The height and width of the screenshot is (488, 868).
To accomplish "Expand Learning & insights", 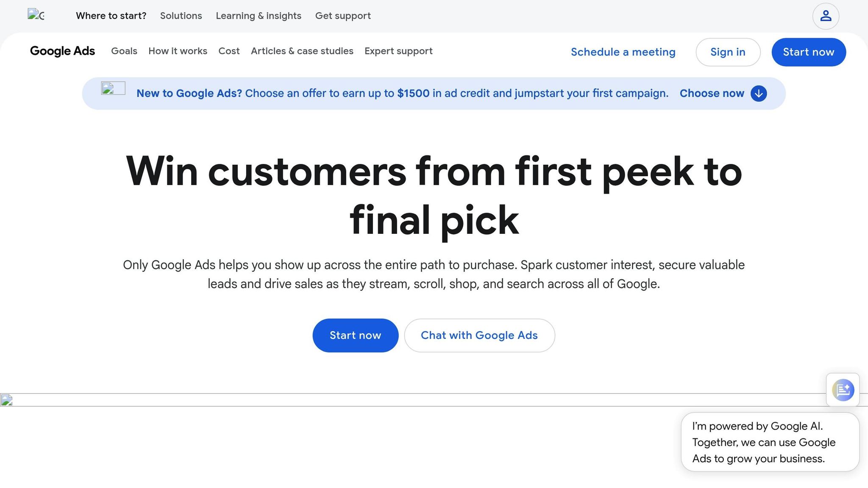I will coord(259,16).
